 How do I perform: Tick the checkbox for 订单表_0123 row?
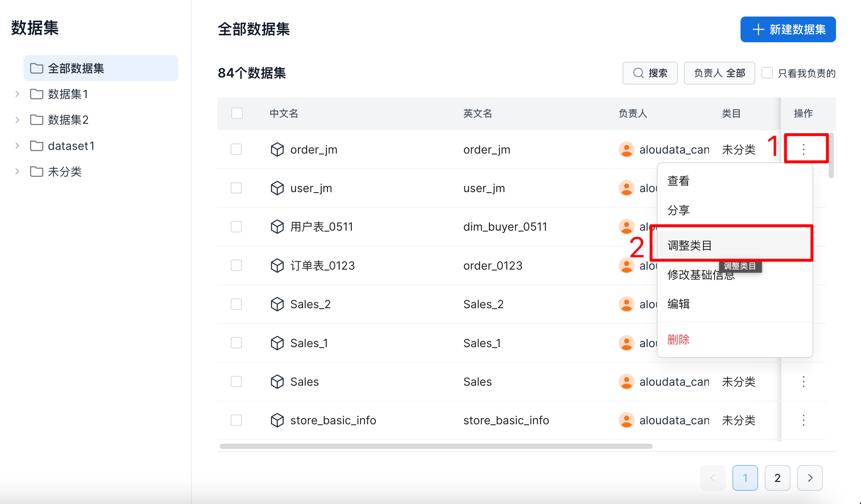tap(236, 265)
